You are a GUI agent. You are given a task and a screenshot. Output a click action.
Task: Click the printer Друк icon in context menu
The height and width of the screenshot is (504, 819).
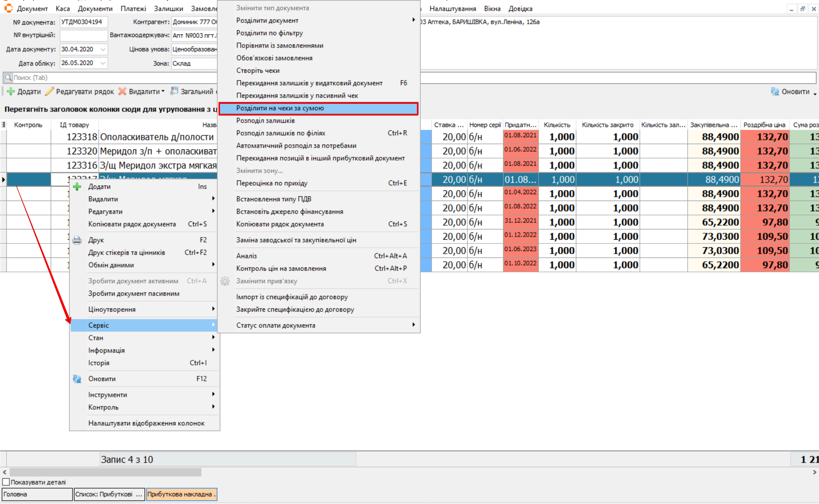tap(77, 240)
